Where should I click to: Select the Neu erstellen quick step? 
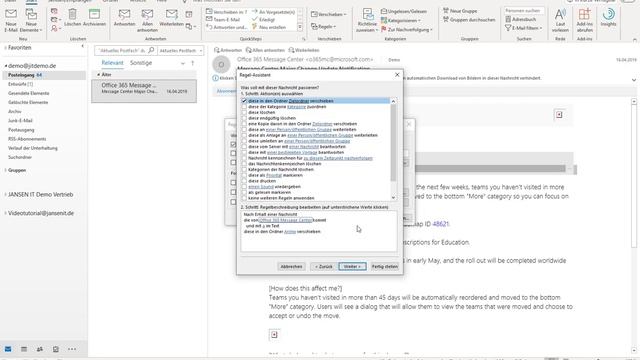point(269,27)
